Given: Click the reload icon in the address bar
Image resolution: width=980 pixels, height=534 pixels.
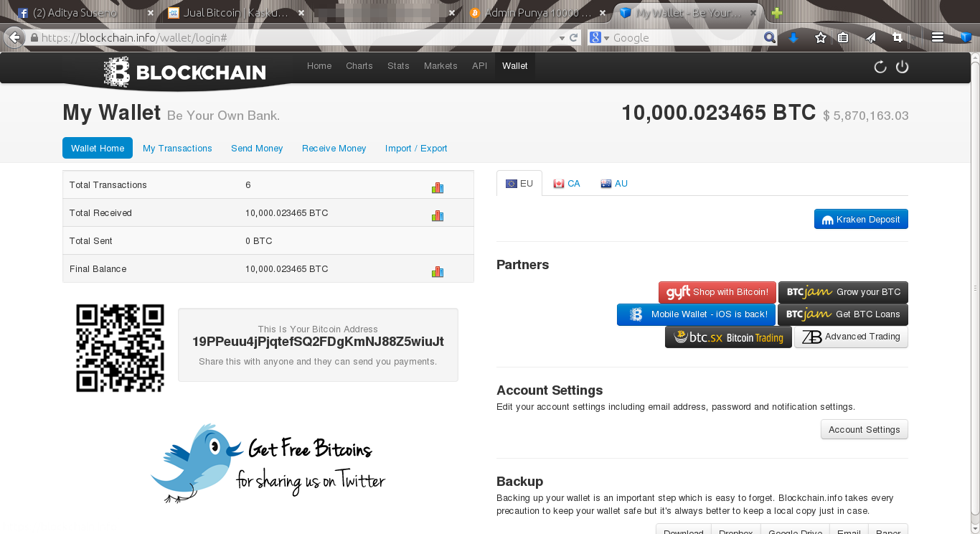Looking at the screenshot, I should (573, 38).
